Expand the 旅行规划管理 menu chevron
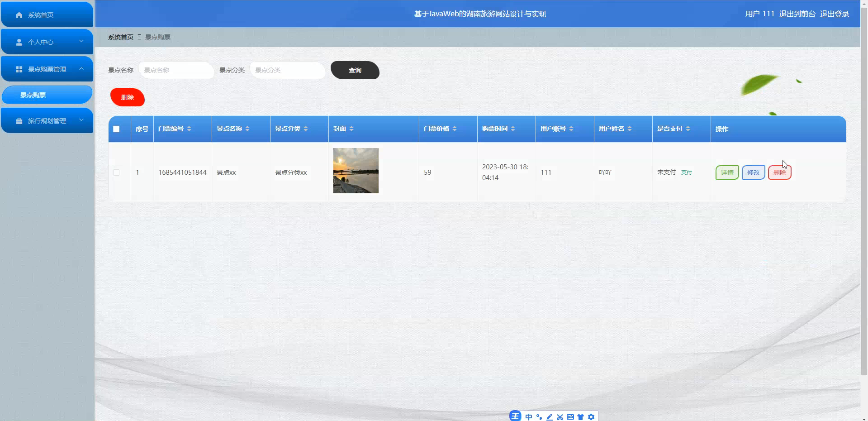 81,120
